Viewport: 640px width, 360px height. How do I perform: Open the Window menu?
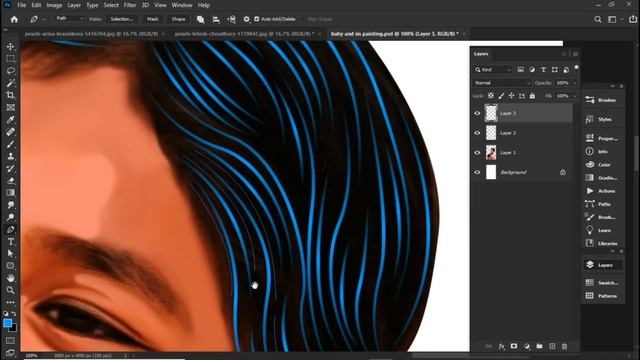182,5
